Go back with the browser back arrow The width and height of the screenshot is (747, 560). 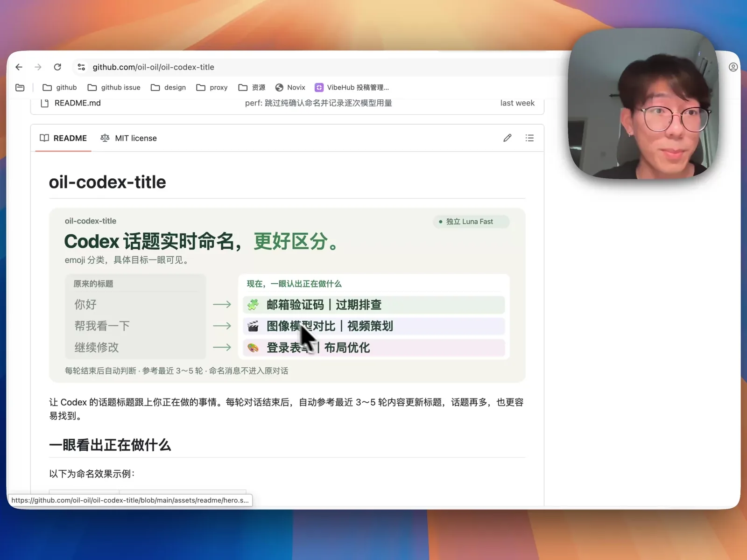point(19,67)
